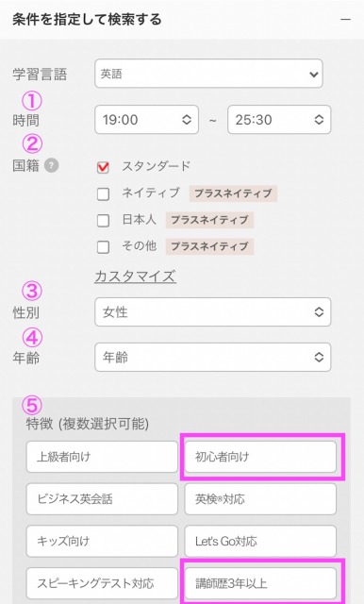Select the 初心者向け feature tag
The width and height of the screenshot is (364, 604).
260,457
